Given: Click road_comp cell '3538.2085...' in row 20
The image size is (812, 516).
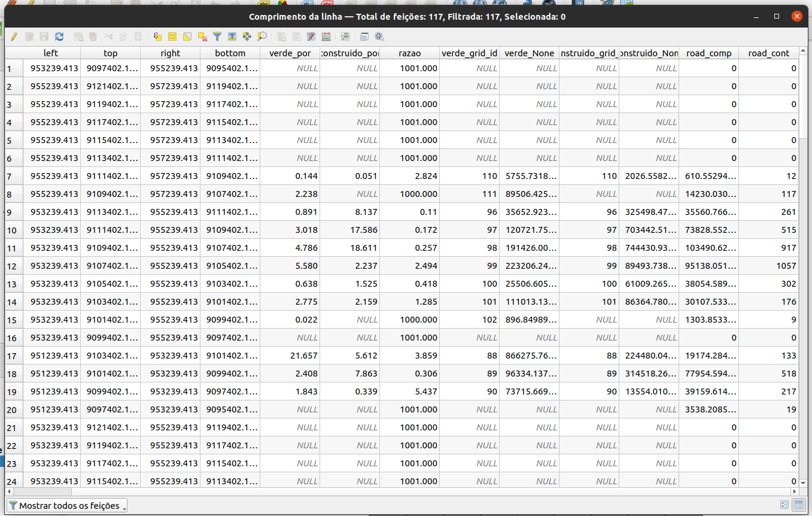Looking at the screenshot, I should 709,409.
